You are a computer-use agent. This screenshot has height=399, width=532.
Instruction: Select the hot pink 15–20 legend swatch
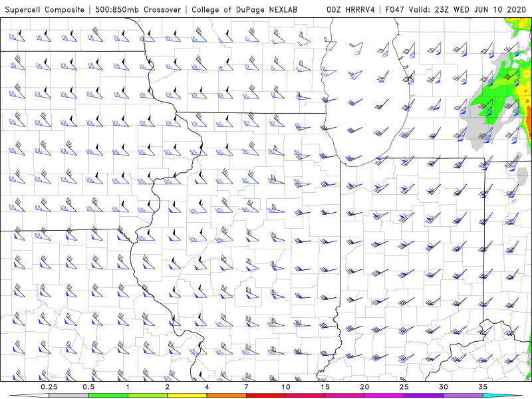coord(344,396)
